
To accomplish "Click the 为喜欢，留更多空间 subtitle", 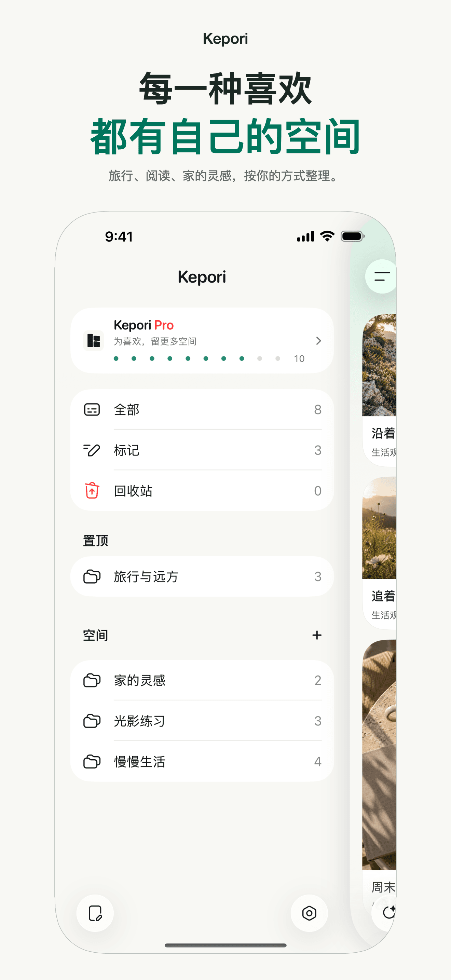I will 155,341.
